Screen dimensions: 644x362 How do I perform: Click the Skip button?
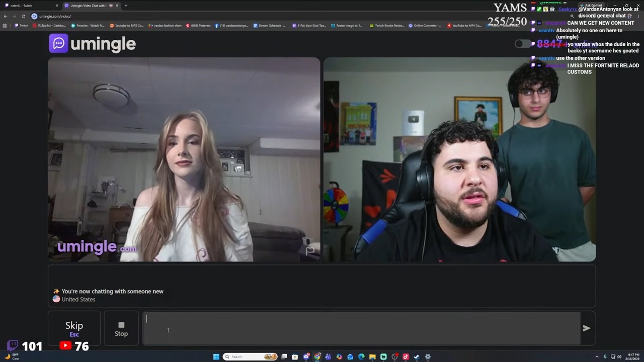click(x=74, y=328)
